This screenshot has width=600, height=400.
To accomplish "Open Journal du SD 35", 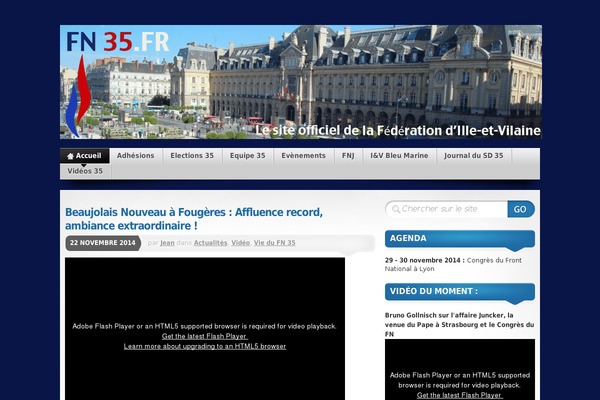I will coord(474,156).
